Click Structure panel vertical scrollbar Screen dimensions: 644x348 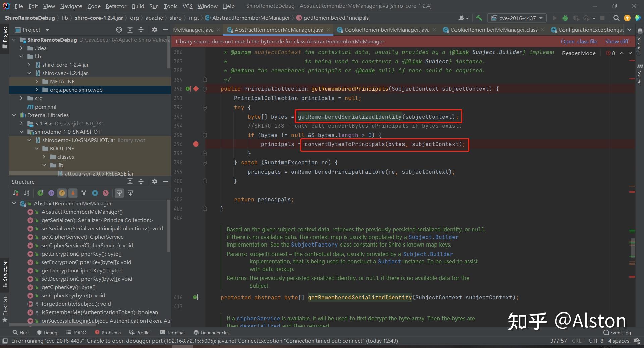click(168, 226)
